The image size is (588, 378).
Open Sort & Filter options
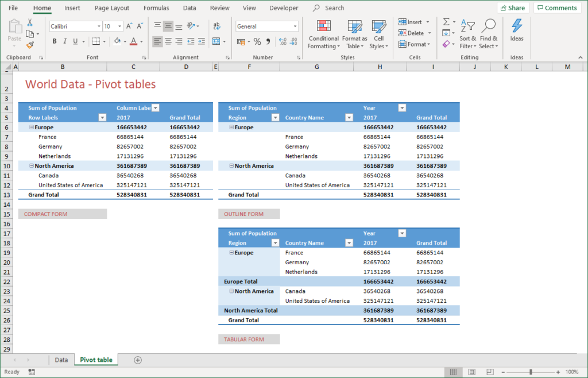468,33
